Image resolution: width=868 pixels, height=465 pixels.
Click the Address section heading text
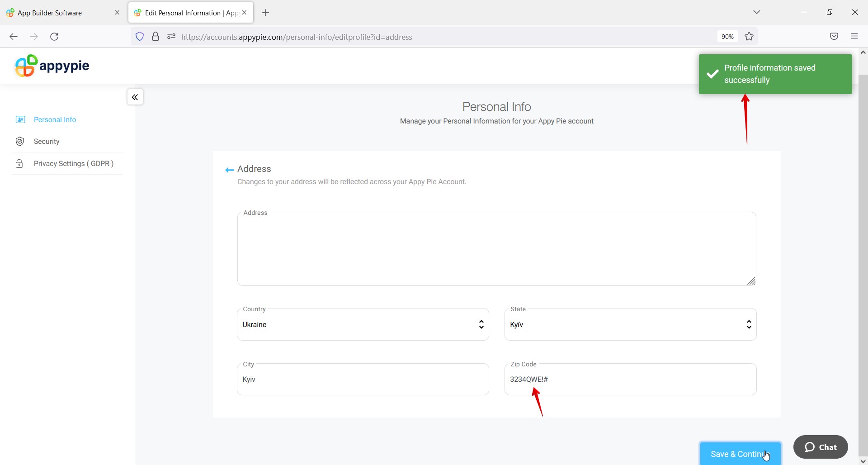[x=254, y=169]
